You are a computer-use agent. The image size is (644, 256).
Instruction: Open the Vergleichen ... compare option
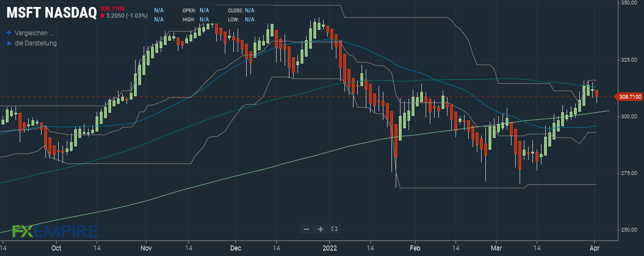click(x=34, y=32)
